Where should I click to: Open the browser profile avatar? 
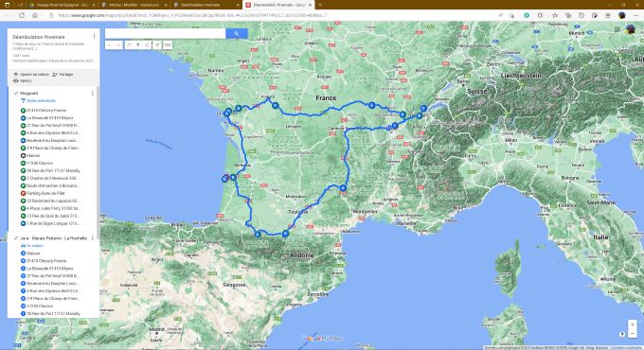[x=622, y=15]
